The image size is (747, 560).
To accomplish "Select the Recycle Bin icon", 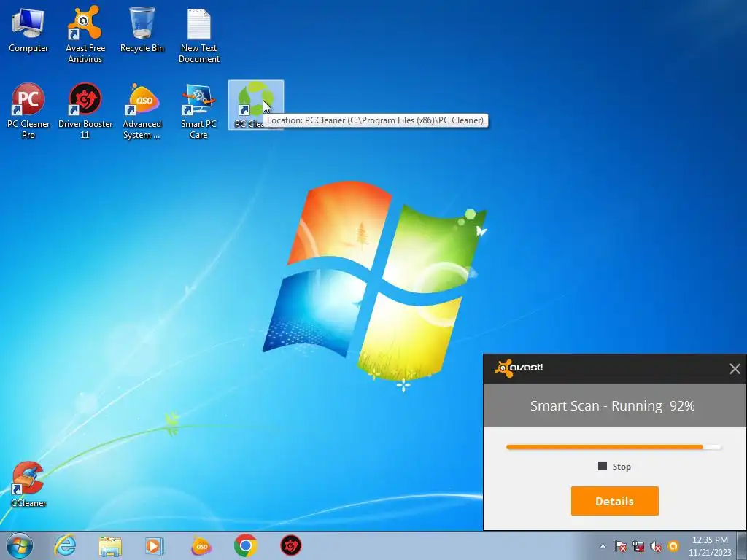I will pyautogui.click(x=142, y=29).
